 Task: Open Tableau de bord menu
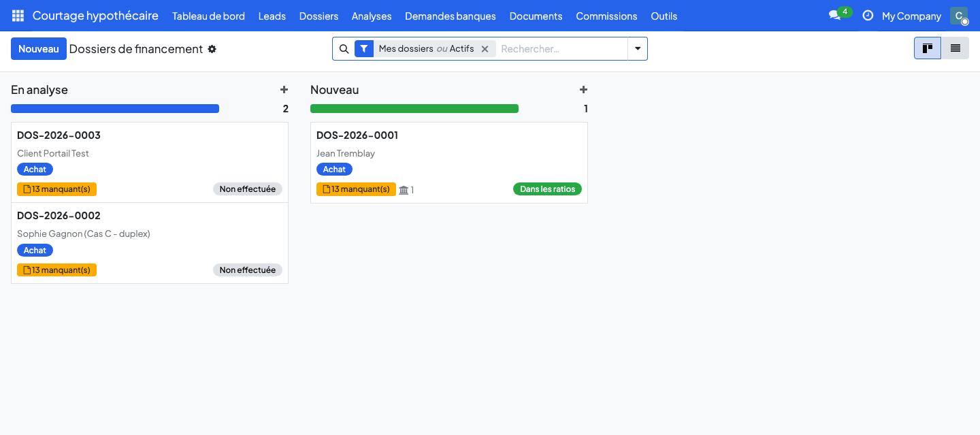point(208,16)
